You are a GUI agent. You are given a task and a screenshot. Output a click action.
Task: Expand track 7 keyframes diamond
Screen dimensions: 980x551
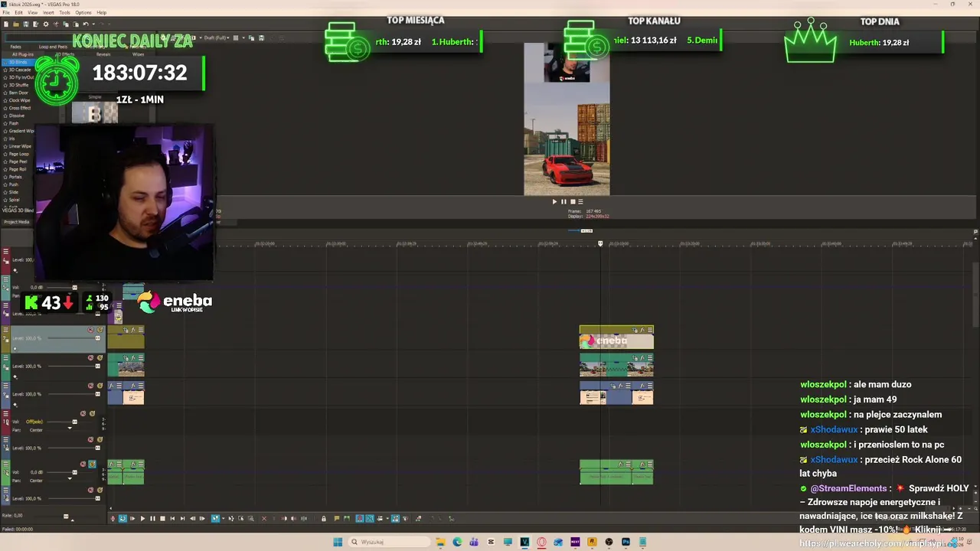[15, 348]
